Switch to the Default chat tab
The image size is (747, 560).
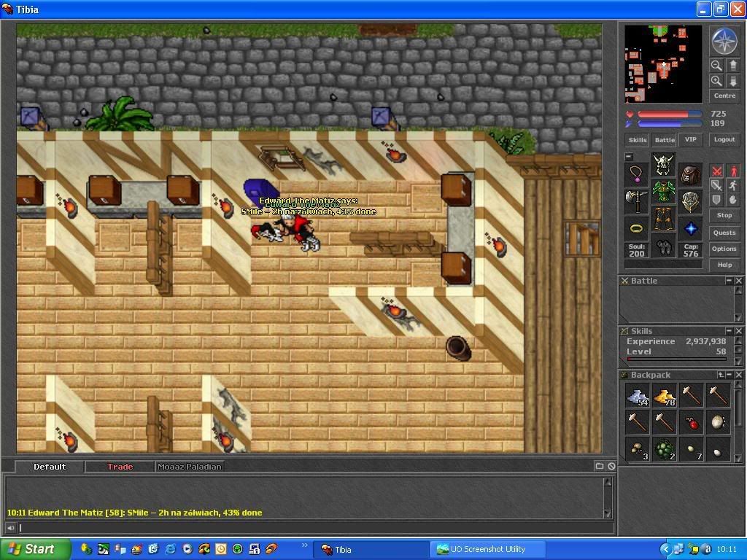click(x=50, y=467)
